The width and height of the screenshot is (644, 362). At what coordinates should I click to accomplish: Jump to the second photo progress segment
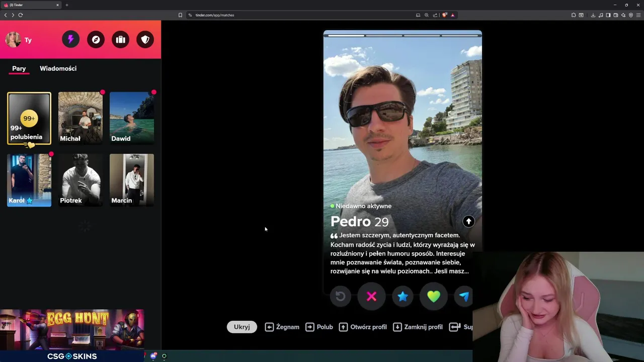384,36
